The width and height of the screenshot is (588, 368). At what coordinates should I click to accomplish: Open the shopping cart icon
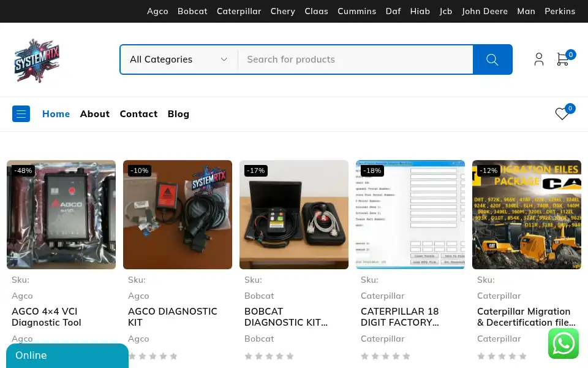coord(563,59)
